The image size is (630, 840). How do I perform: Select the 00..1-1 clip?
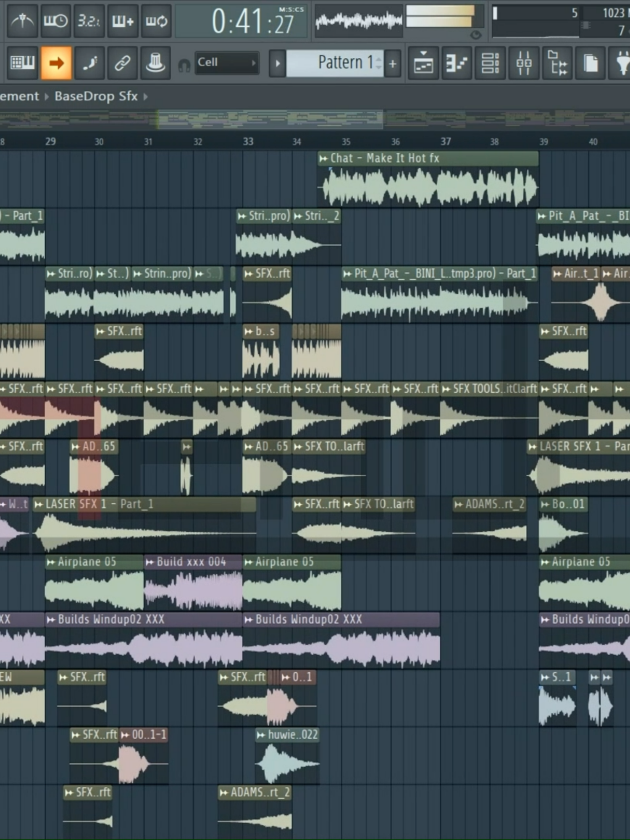[144, 756]
